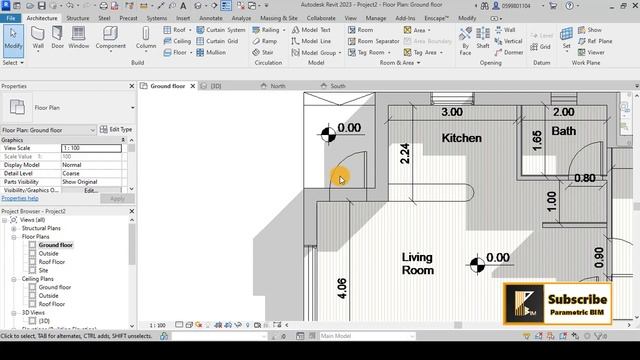Select the Shaft opening tool

tap(483, 38)
